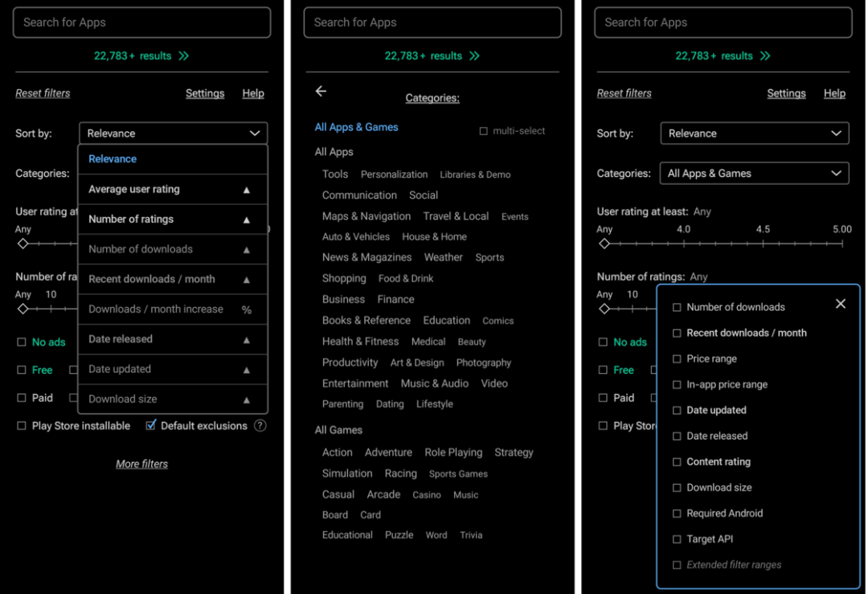Image resolution: width=868 pixels, height=594 pixels.
Task: Click results arrows icon in left panel
Action: click(184, 56)
